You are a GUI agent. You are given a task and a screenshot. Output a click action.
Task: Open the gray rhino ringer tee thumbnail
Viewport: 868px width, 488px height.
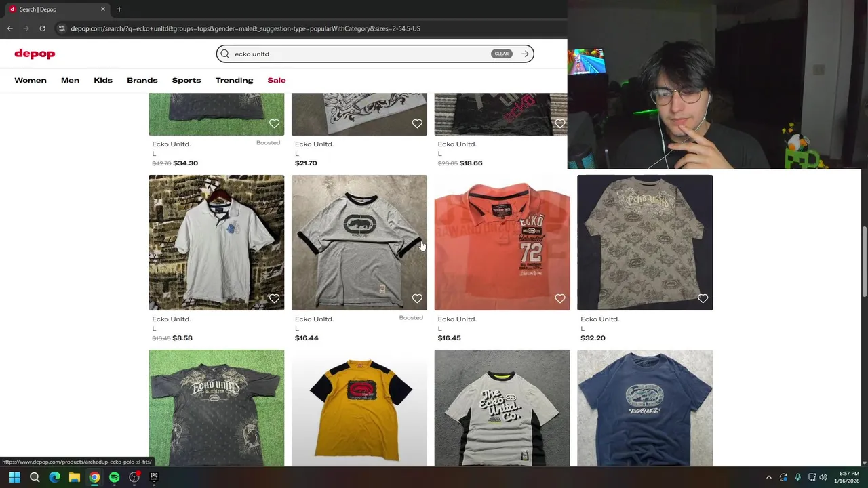click(359, 243)
